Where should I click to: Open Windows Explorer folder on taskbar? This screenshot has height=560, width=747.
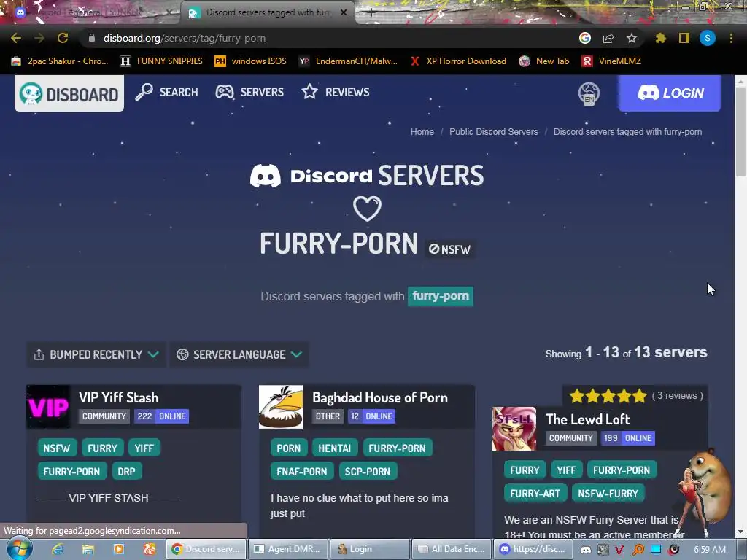tap(88, 549)
